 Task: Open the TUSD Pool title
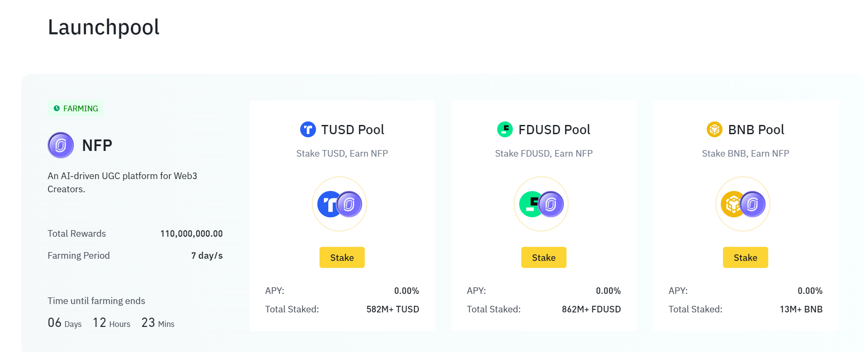[352, 130]
